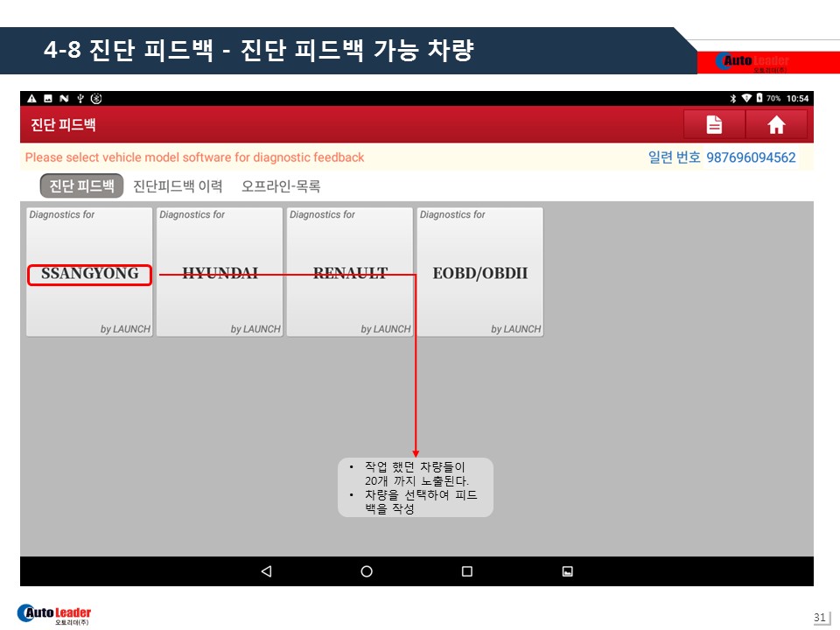Tap the Wi-Fi signal status icon
Screen dimensions: 840x630
click(x=746, y=99)
